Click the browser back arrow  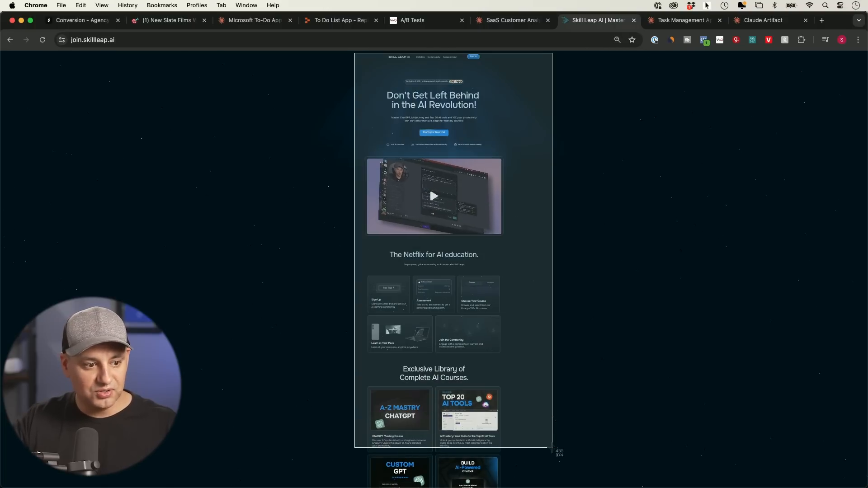coord(10,40)
